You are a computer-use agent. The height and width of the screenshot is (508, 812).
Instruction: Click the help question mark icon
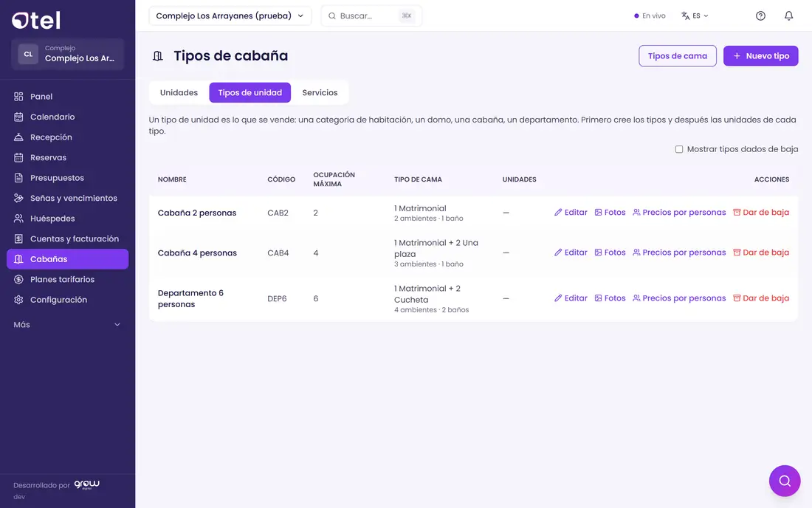760,16
